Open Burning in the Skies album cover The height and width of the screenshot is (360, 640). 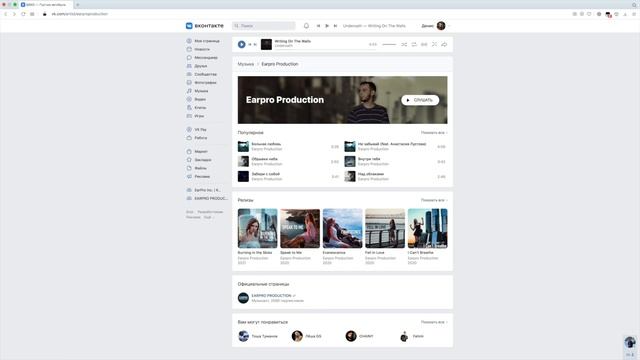coord(258,228)
